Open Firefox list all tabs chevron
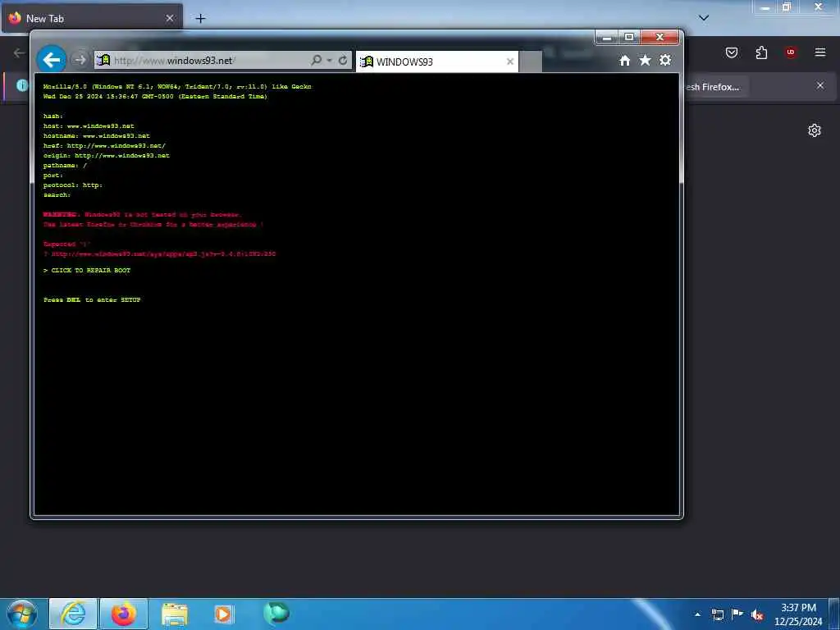The image size is (840, 630). pos(704,18)
